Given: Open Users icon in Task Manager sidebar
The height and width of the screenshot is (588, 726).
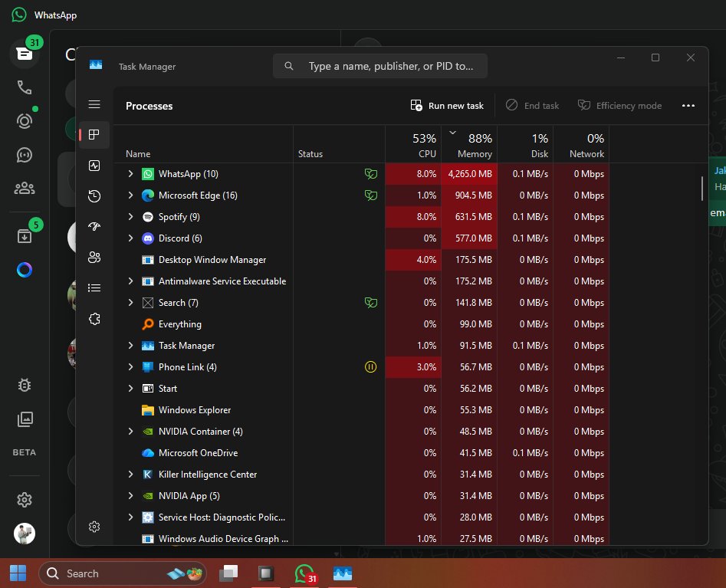Looking at the screenshot, I should 94,257.
